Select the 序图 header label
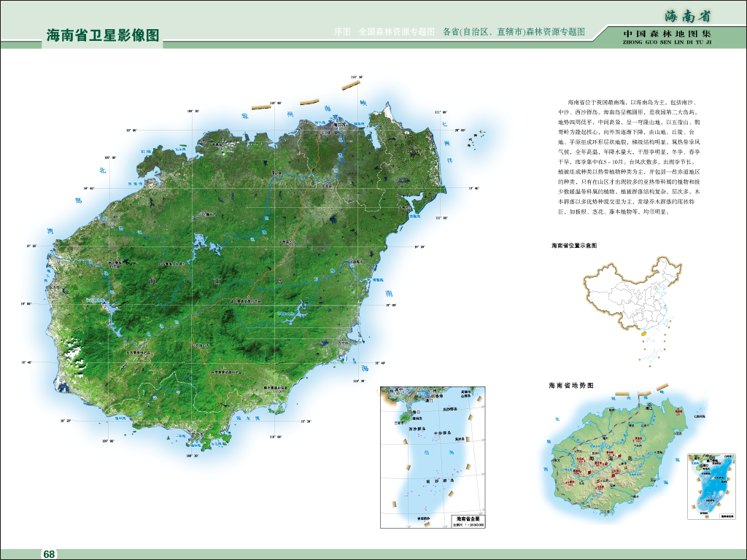Screen dimensions: 747x560 [342, 32]
